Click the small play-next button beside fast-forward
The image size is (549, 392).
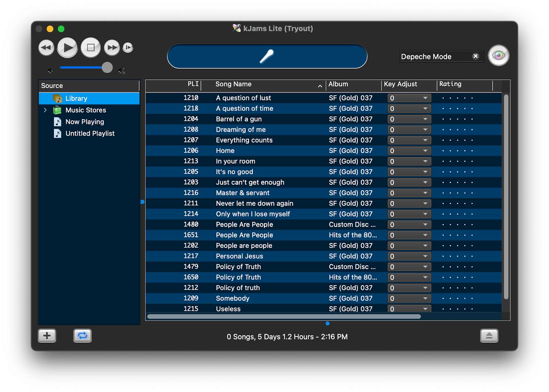pyautogui.click(x=128, y=47)
